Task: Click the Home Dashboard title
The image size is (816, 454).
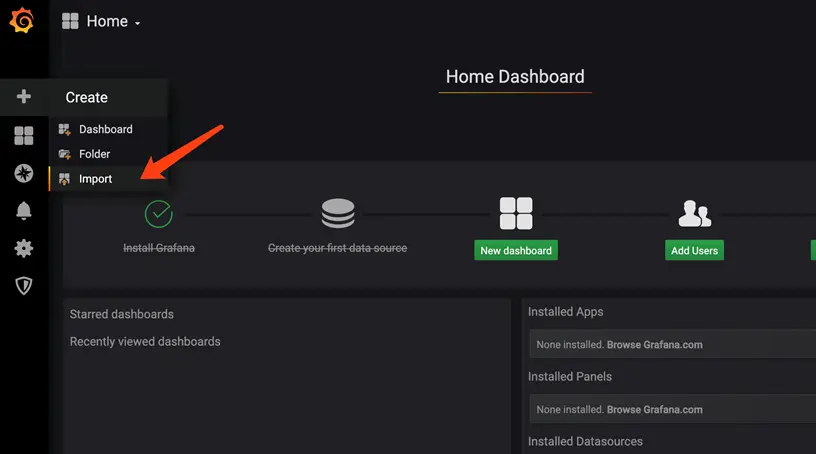Action: 515,77
